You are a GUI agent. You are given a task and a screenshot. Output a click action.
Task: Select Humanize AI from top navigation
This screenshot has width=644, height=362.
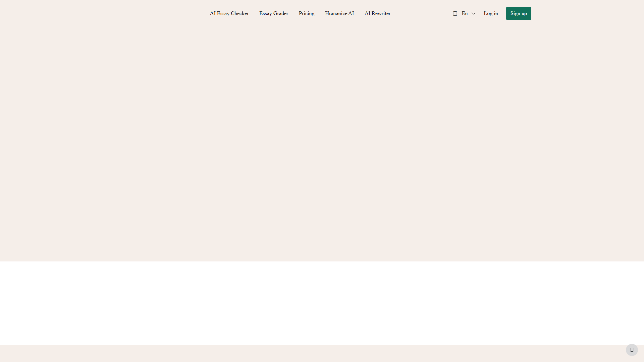pyautogui.click(x=339, y=13)
